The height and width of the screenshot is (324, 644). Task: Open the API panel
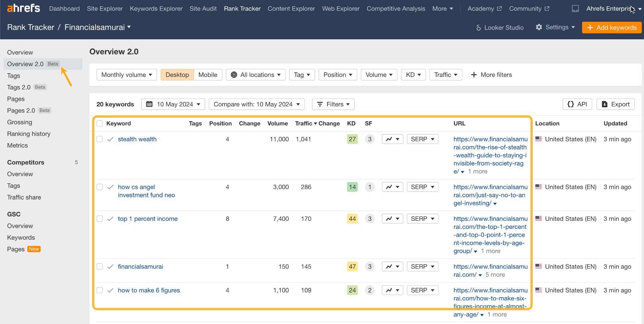pos(577,104)
